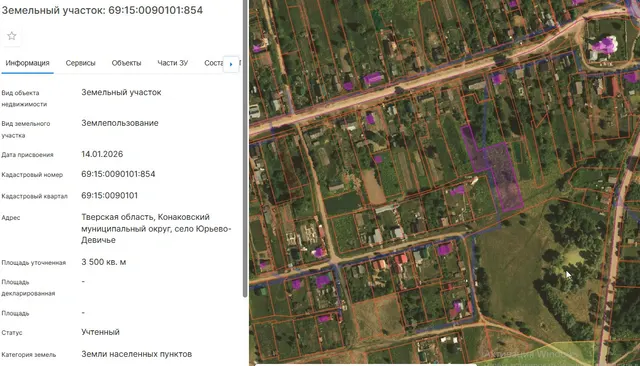Click the info panel vertical scrollbar

pos(245,149)
